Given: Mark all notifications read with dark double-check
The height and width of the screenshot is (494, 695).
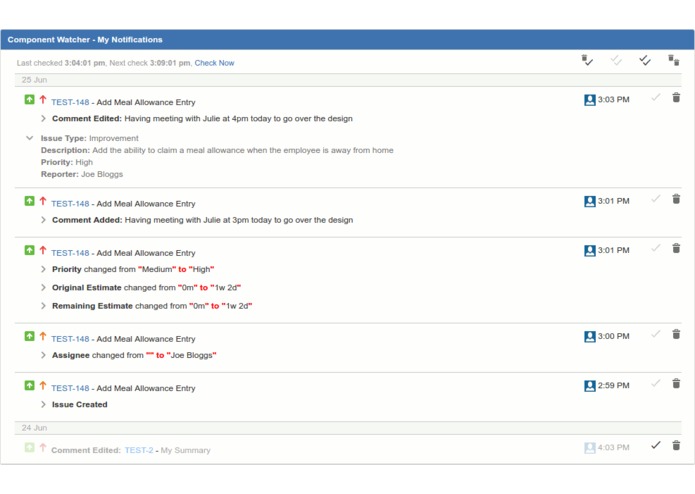Looking at the screenshot, I should click(x=645, y=60).
